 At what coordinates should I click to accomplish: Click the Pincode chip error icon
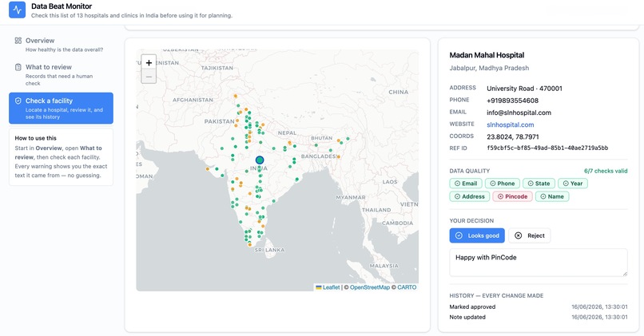click(500, 196)
